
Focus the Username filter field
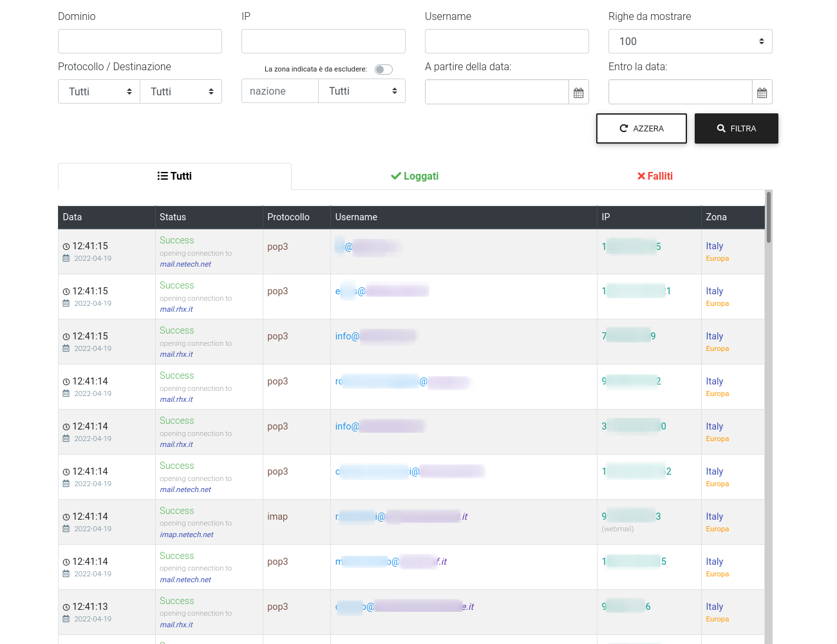click(507, 41)
